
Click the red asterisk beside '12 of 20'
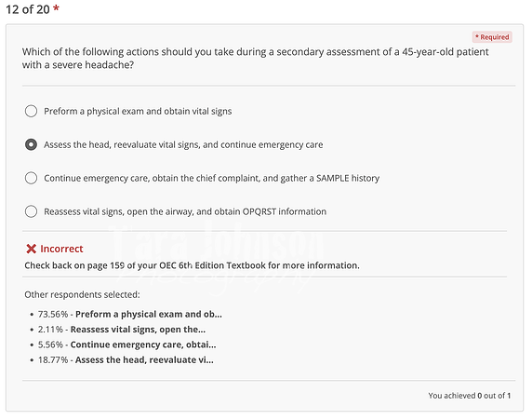click(57, 7)
